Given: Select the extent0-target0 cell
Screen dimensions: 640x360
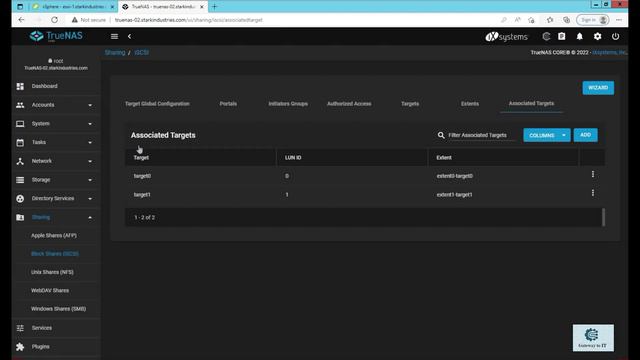Looking at the screenshot, I should [454, 176].
